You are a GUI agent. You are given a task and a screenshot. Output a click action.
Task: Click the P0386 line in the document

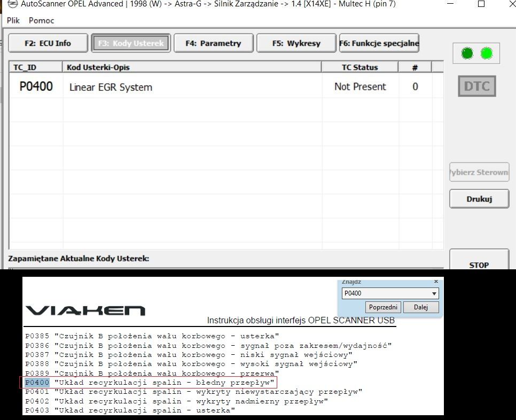click(x=208, y=346)
